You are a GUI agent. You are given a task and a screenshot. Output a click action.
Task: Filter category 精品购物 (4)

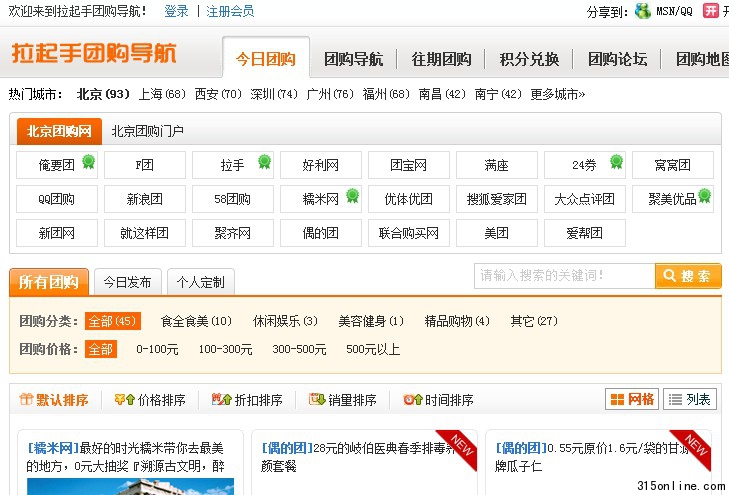point(457,321)
